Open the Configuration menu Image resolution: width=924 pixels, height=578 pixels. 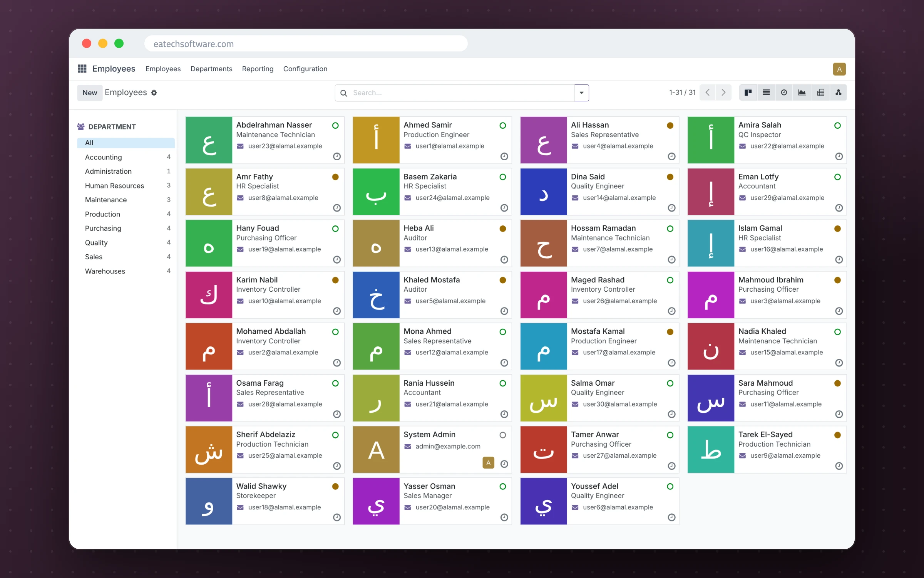click(305, 69)
